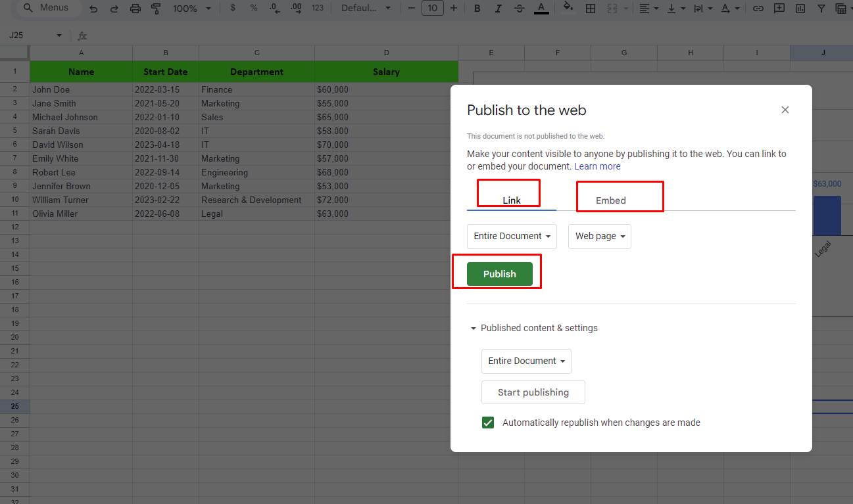Switch to the Embed tab
The image size is (853, 504).
611,200
